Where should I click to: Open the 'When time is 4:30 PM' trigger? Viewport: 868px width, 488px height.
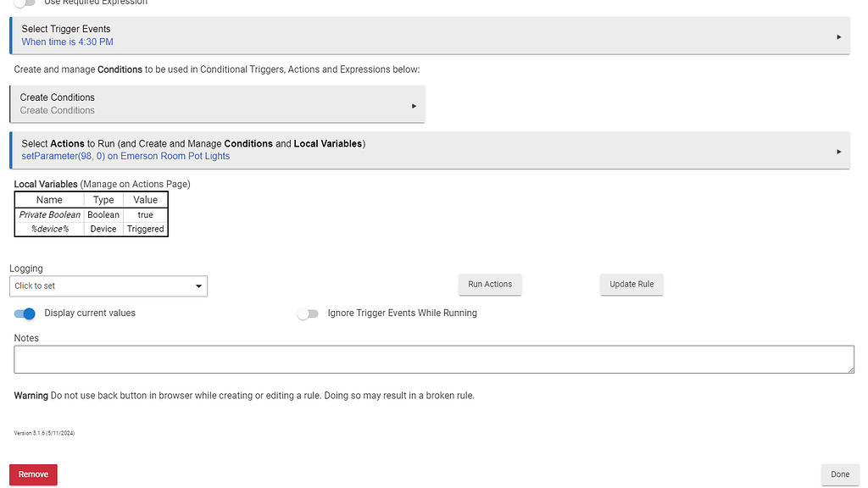[x=68, y=42]
